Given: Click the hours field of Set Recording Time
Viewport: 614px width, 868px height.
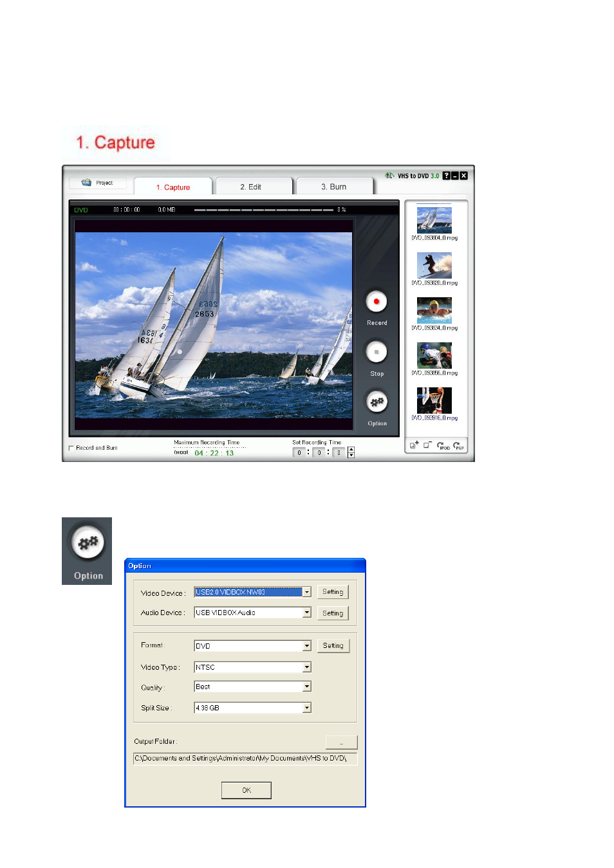Looking at the screenshot, I should 299,453.
